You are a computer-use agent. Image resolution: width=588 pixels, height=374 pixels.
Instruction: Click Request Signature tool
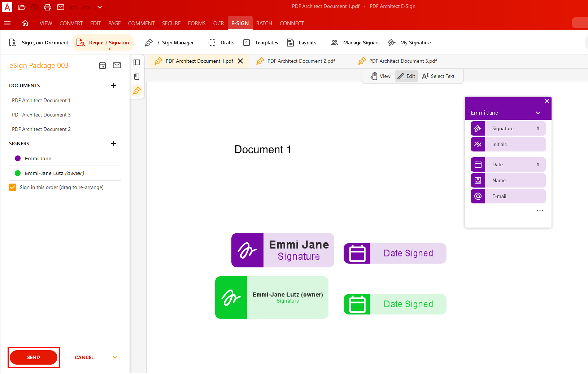tap(103, 43)
